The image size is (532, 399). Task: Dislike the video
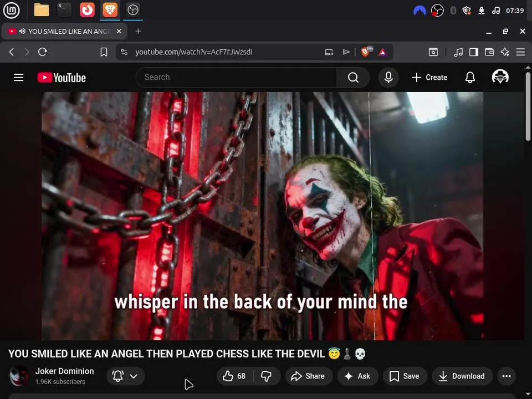tap(267, 376)
